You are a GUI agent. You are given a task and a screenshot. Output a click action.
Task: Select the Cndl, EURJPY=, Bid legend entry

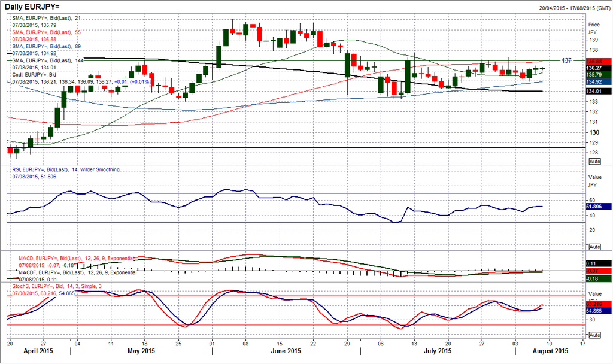click(34, 75)
